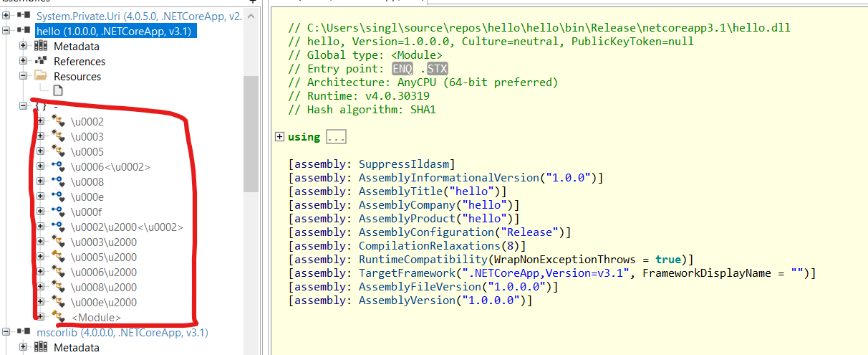Select the \u0002\u2000<\u0002> type row
Screen dimensions: 868x355
(127, 227)
